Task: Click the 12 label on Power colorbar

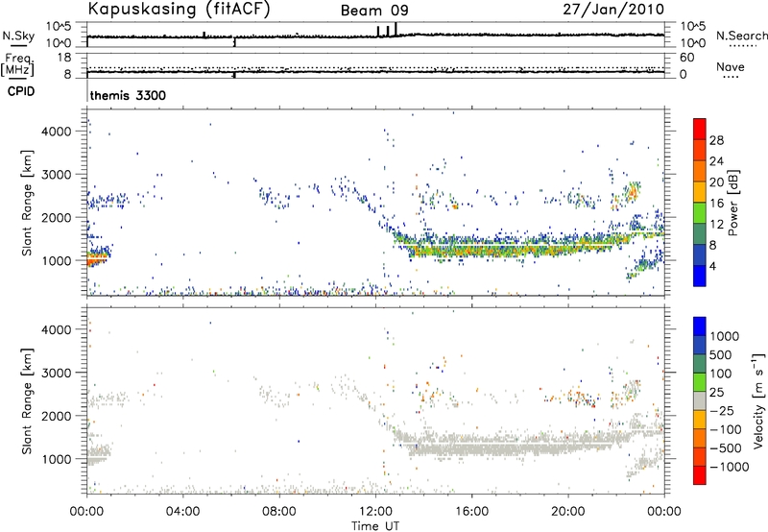Action: click(x=716, y=225)
